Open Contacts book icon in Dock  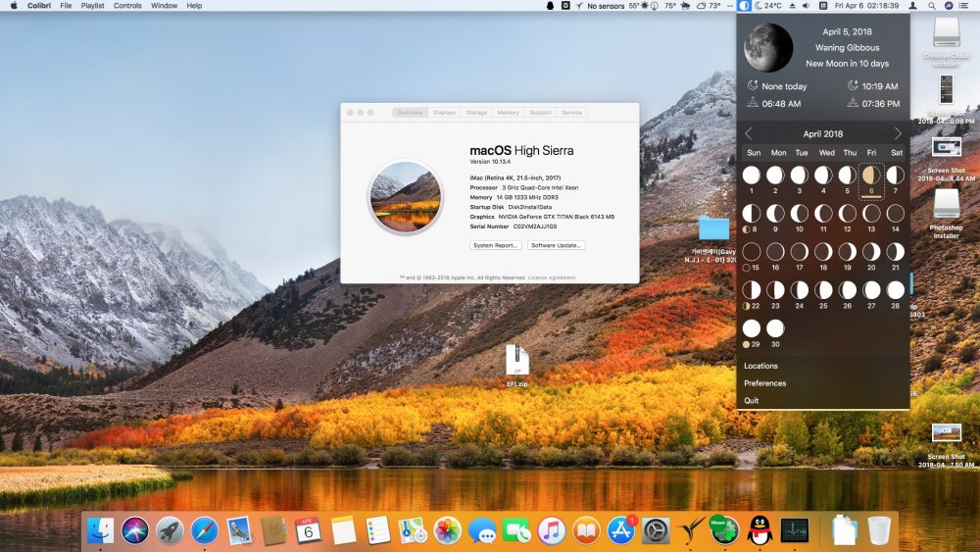click(273, 530)
